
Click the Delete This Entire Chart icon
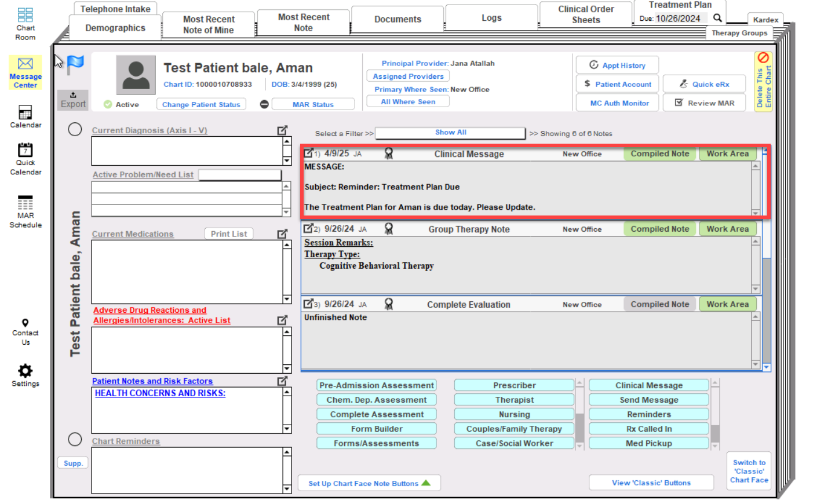(763, 58)
